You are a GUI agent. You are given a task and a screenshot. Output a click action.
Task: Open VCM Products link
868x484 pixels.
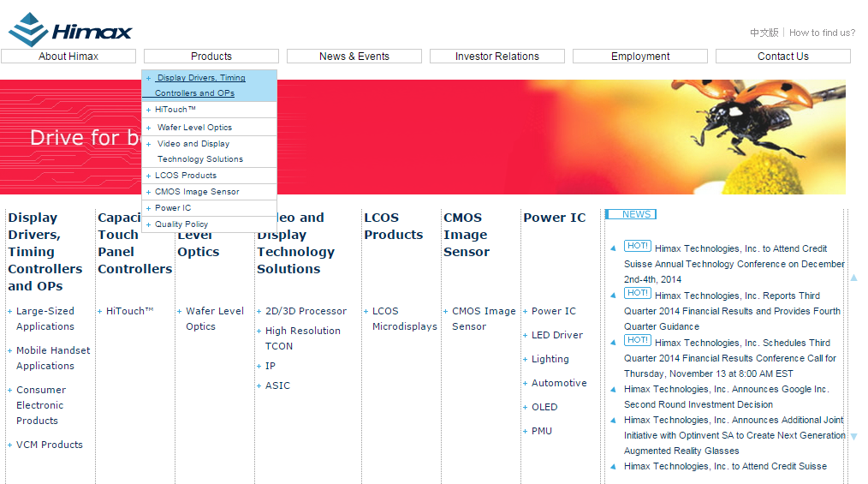[50, 445]
